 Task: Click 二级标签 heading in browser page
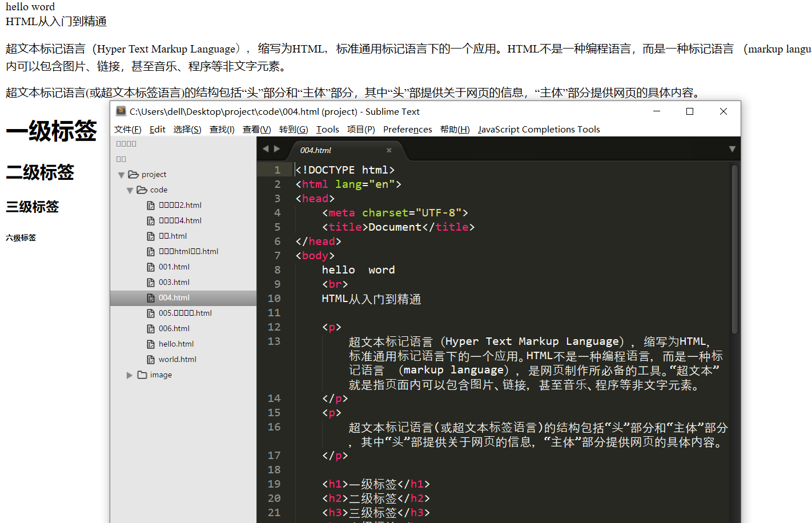tap(40, 172)
